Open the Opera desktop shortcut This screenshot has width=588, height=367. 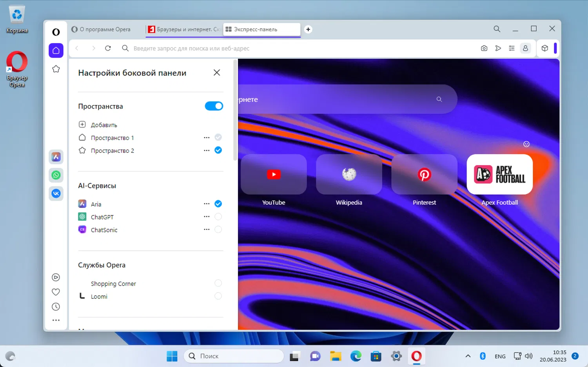coord(17,69)
